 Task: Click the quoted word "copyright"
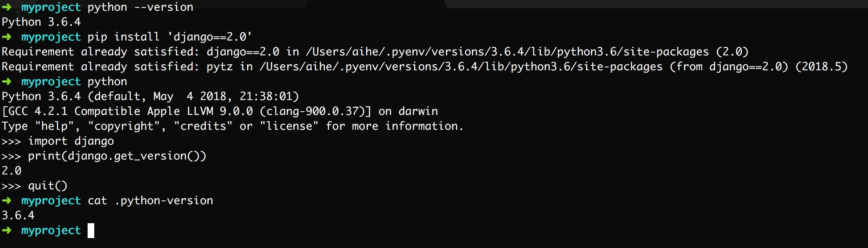coord(124,126)
